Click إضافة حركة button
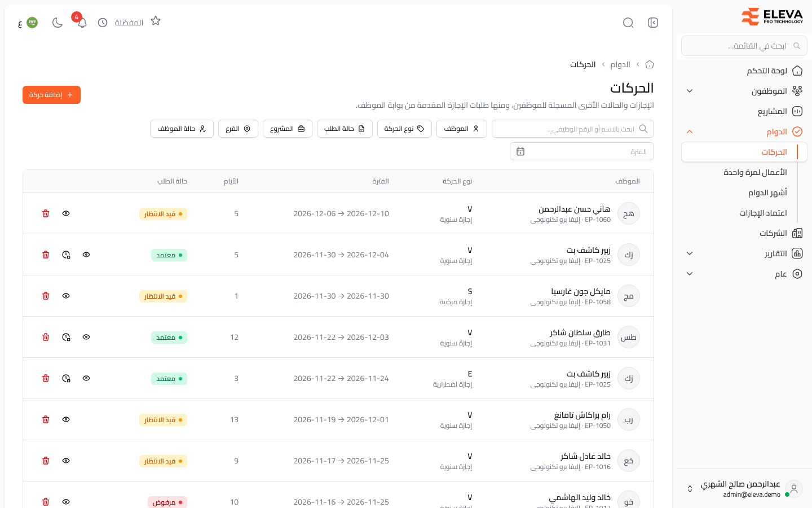Image resolution: width=812 pixels, height=508 pixels. click(51, 95)
